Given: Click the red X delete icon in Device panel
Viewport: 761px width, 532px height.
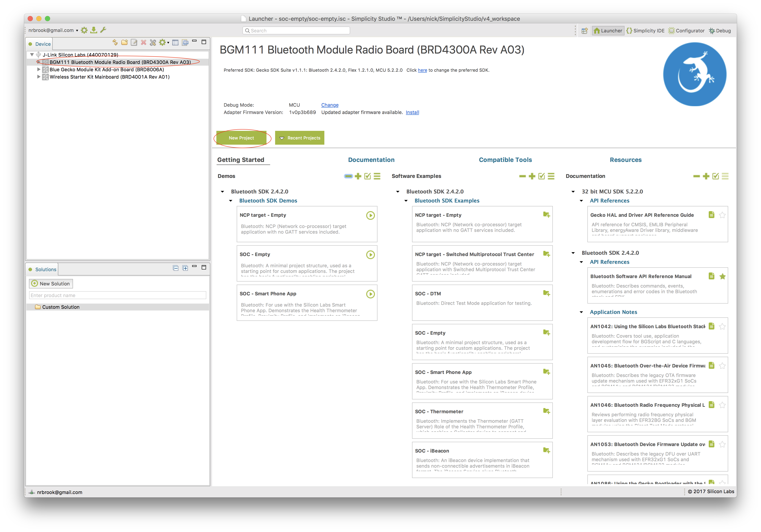Looking at the screenshot, I should (x=144, y=43).
